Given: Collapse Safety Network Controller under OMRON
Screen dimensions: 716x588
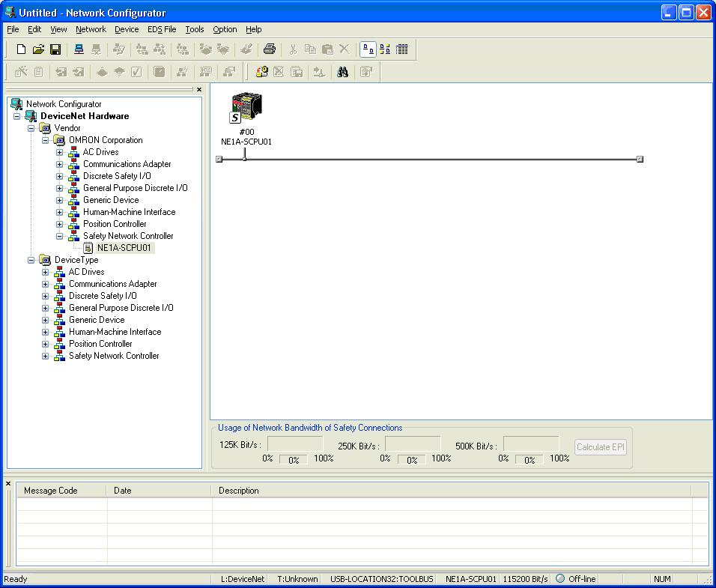Looking at the screenshot, I should (x=59, y=236).
